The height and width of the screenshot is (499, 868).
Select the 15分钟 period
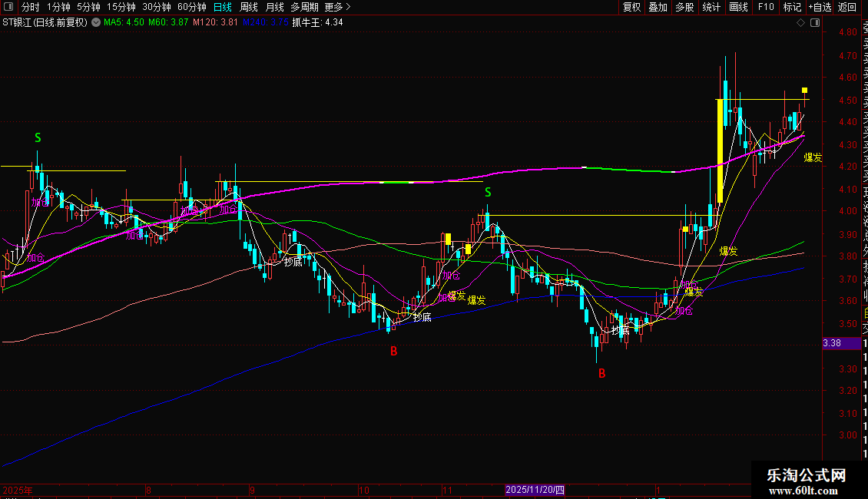[121, 7]
